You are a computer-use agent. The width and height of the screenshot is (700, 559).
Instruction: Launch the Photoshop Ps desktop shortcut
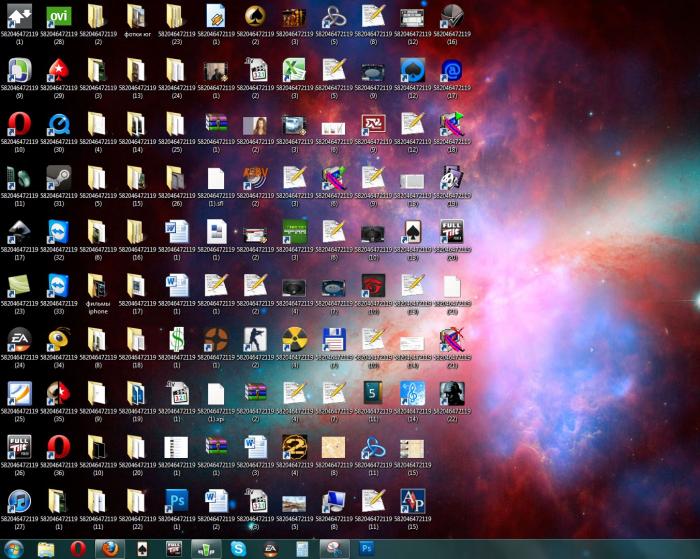pos(177,501)
